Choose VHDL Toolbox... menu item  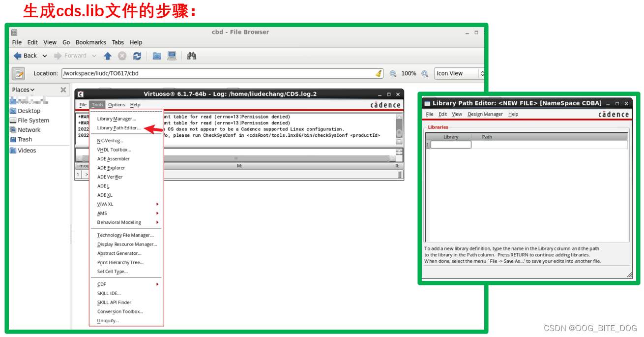pyautogui.click(x=114, y=150)
